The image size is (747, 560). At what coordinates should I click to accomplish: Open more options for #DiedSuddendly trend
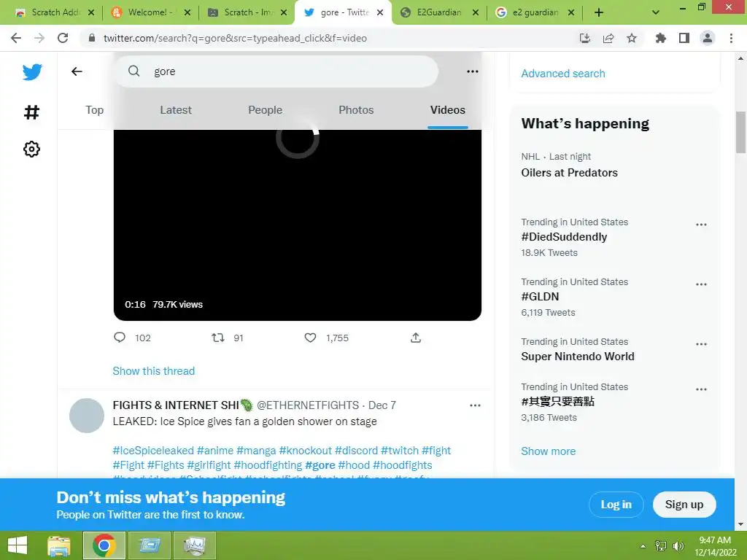(701, 225)
